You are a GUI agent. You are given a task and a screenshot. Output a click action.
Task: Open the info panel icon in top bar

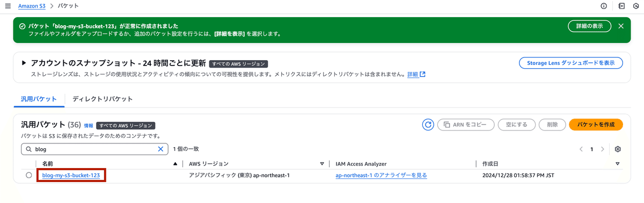[604, 6]
